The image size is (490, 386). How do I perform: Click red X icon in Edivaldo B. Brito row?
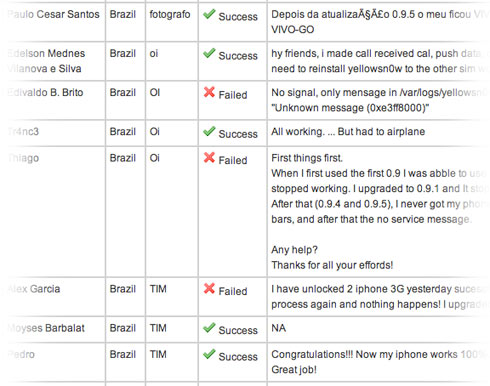tap(209, 92)
